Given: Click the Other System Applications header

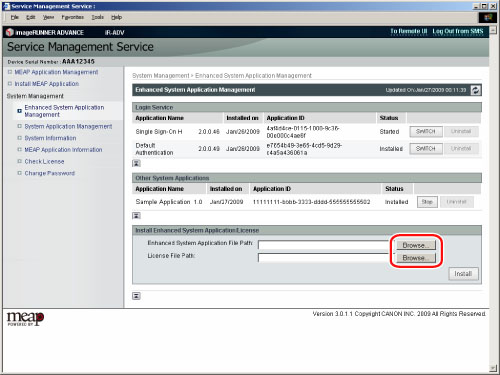Looking at the screenshot, I should point(307,178).
